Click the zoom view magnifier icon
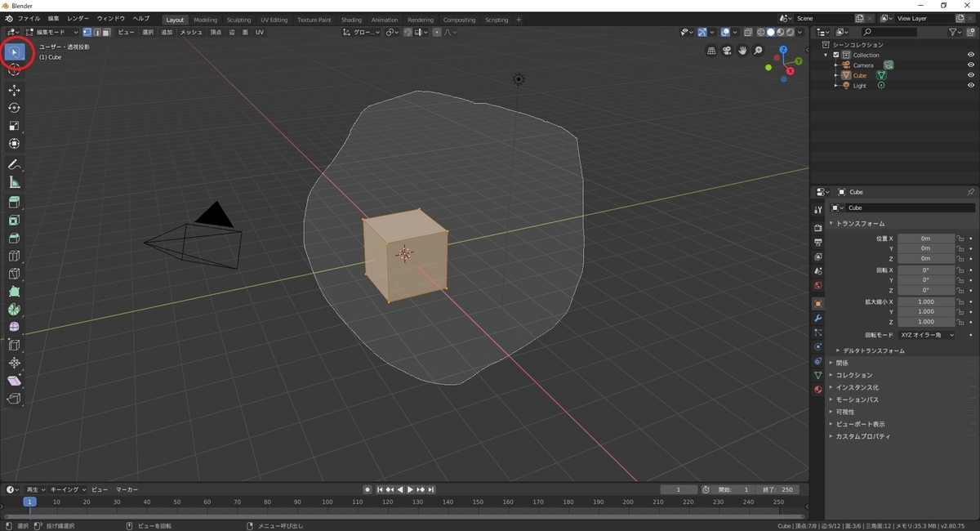980x531 pixels. pyautogui.click(x=758, y=51)
